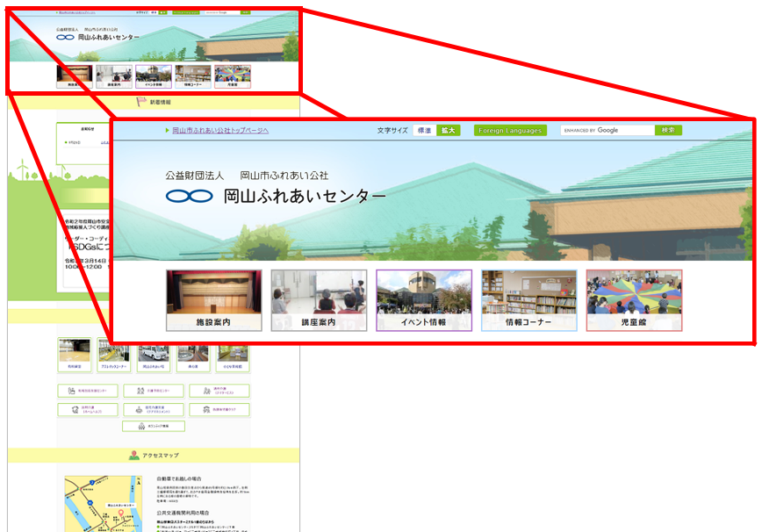762x532 pixels.
Task: Click Foreign Languages button in enlarged header
Action: click(x=510, y=130)
